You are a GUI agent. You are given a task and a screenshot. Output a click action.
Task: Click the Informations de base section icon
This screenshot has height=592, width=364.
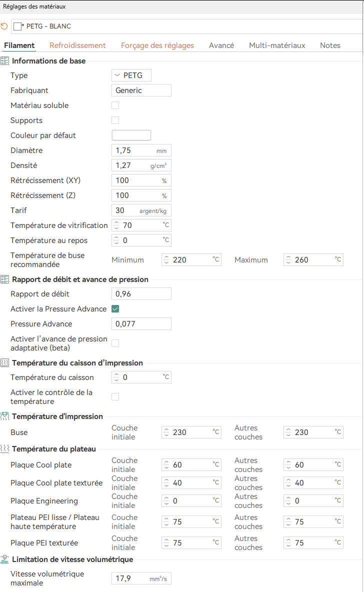tap(5, 61)
